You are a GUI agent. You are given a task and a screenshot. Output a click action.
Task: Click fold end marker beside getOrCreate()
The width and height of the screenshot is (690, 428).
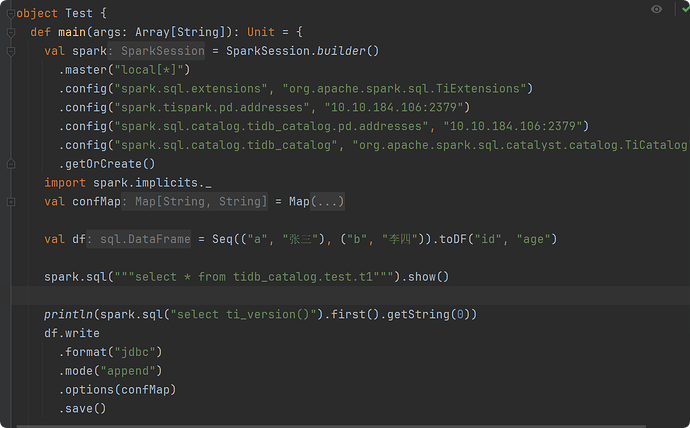11,164
